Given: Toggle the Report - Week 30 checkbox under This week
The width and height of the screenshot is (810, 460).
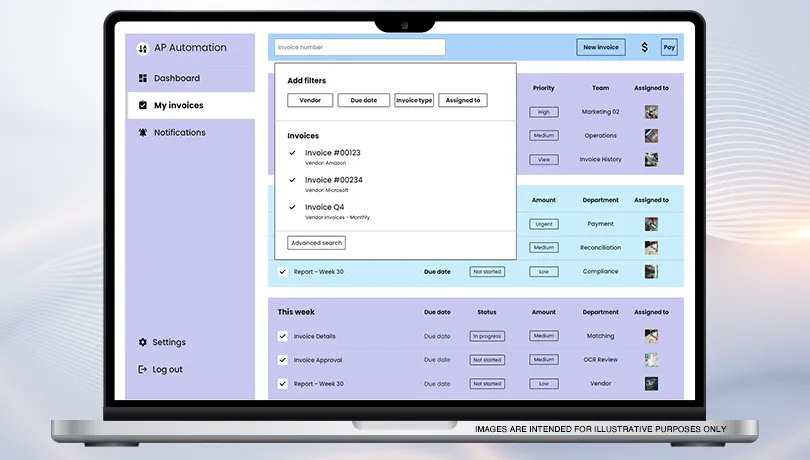Looking at the screenshot, I should pos(283,383).
